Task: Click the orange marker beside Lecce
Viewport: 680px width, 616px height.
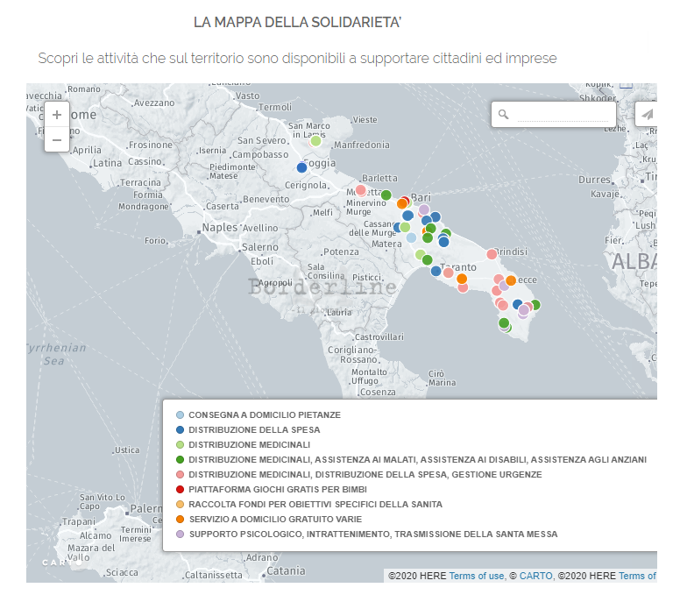Action: pyautogui.click(x=511, y=280)
